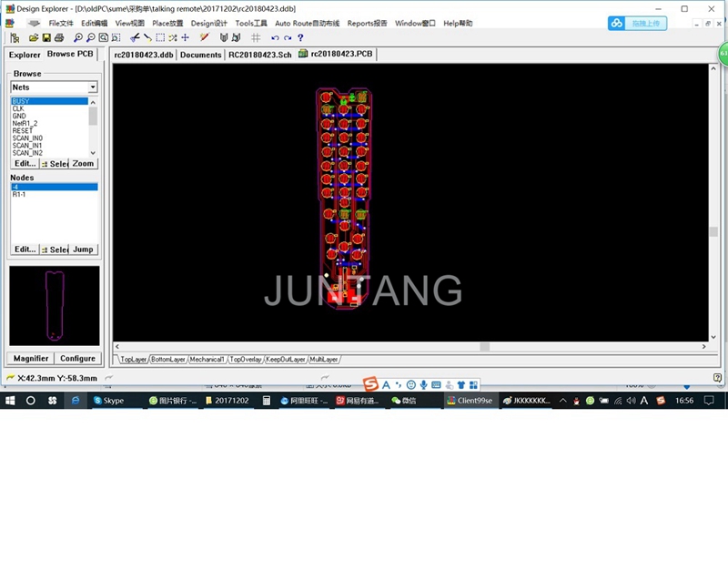The width and height of the screenshot is (728, 581).
Task: Move the selection with the cross-arrow icon
Action: click(186, 37)
